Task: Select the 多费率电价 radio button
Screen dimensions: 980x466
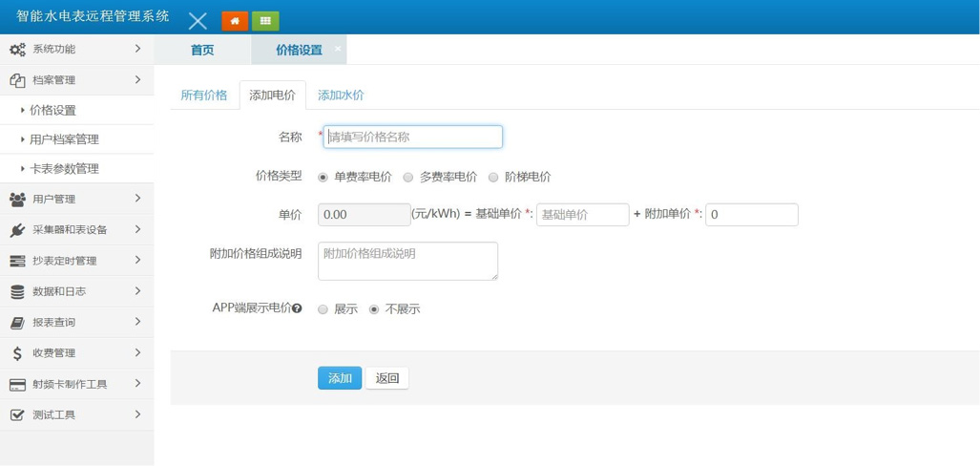Action: click(x=408, y=177)
